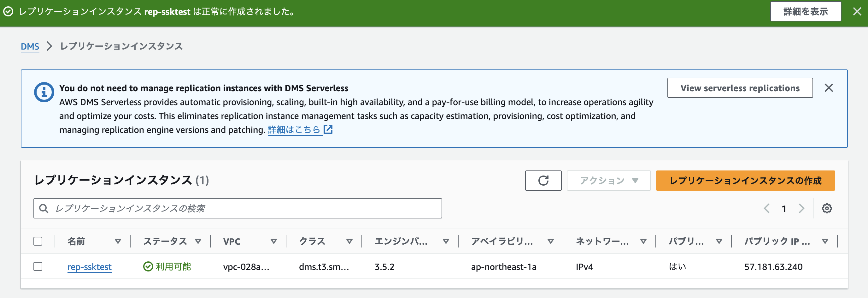Click the ap-northeast-1a cell

point(503,267)
